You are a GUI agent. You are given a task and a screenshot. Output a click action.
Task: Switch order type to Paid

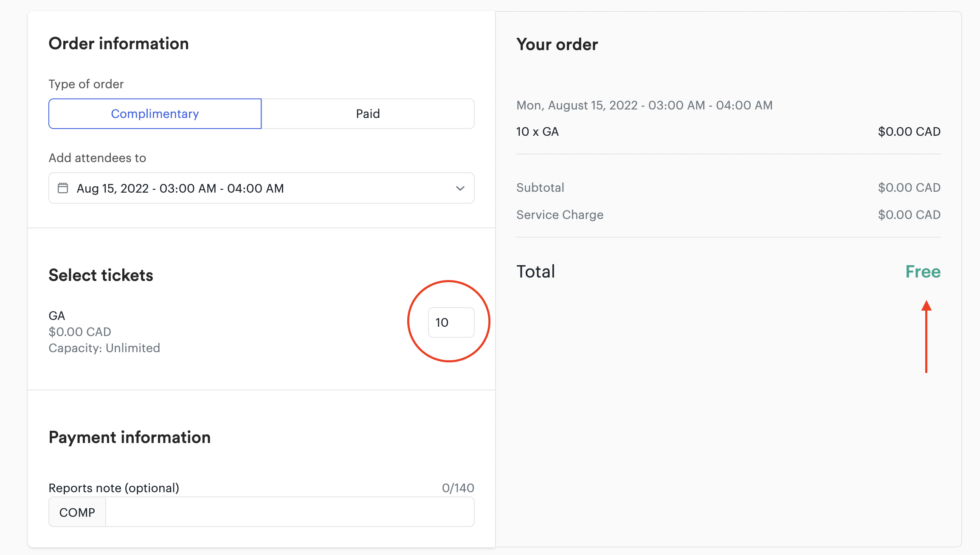click(368, 114)
